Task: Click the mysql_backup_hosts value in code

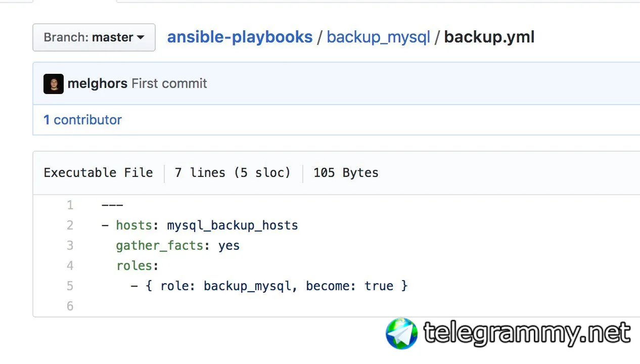Action: coord(233,225)
